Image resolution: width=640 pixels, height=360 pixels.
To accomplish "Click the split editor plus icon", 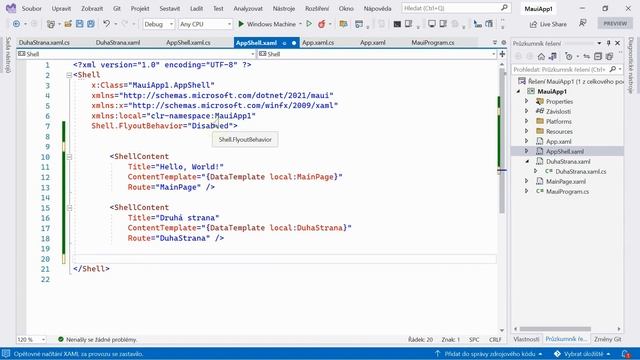I will 502,54.
